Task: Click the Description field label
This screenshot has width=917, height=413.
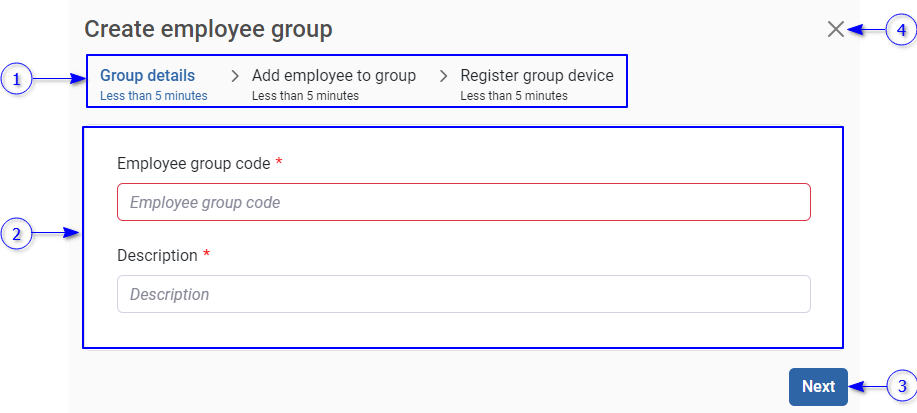Action: (x=157, y=255)
